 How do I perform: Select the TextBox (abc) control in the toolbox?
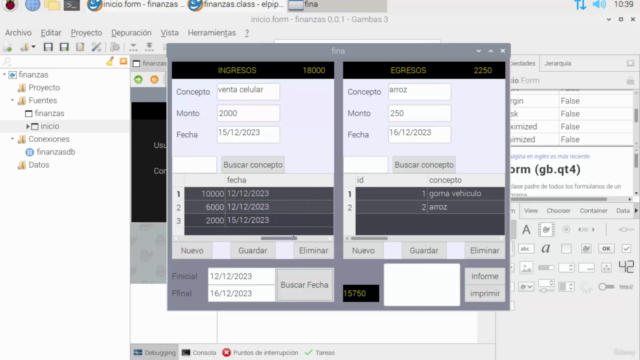pos(526,249)
